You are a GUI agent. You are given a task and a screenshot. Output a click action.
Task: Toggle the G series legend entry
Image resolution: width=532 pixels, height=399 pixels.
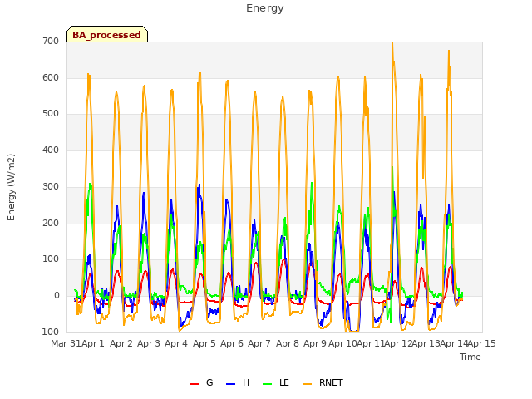[x=201, y=382]
